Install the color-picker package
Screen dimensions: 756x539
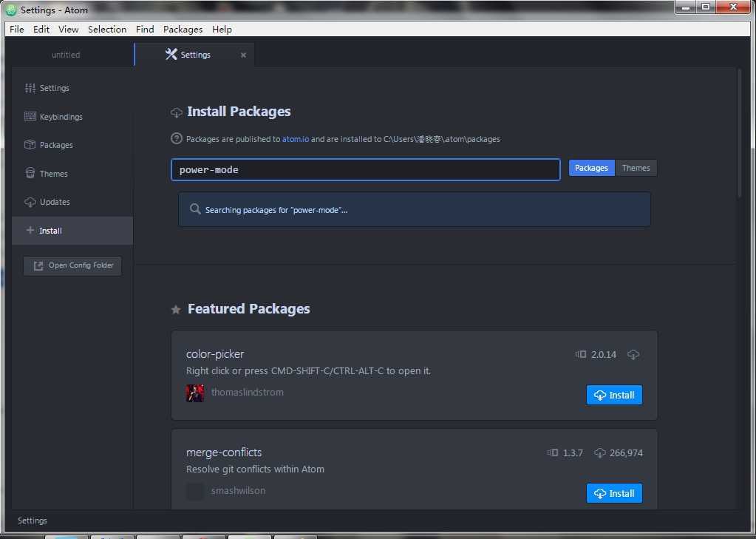[614, 395]
